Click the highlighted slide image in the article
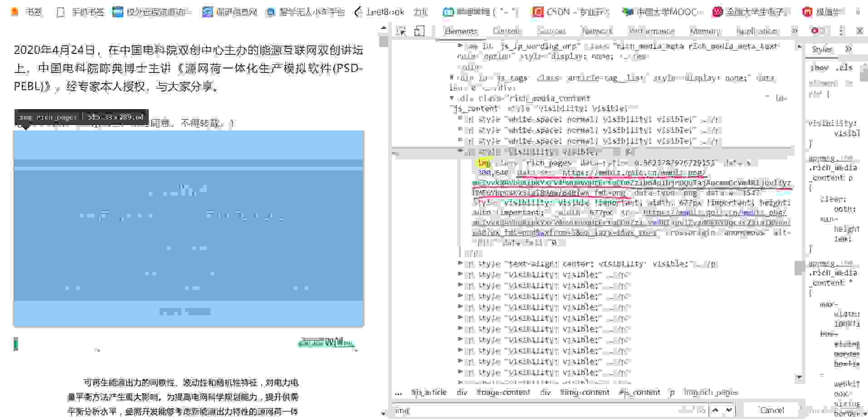 click(189, 229)
